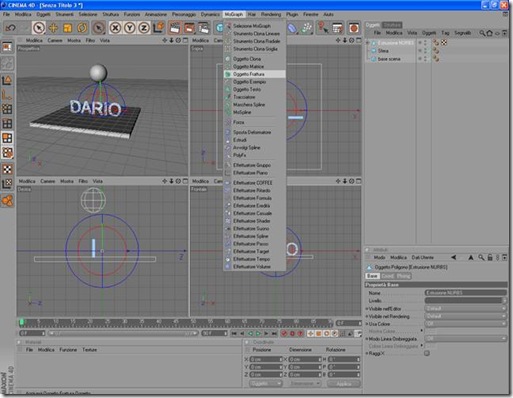The width and height of the screenshot is (513, 398).
Task: Select the Rotate tool icon
Action: pos(82,28)
